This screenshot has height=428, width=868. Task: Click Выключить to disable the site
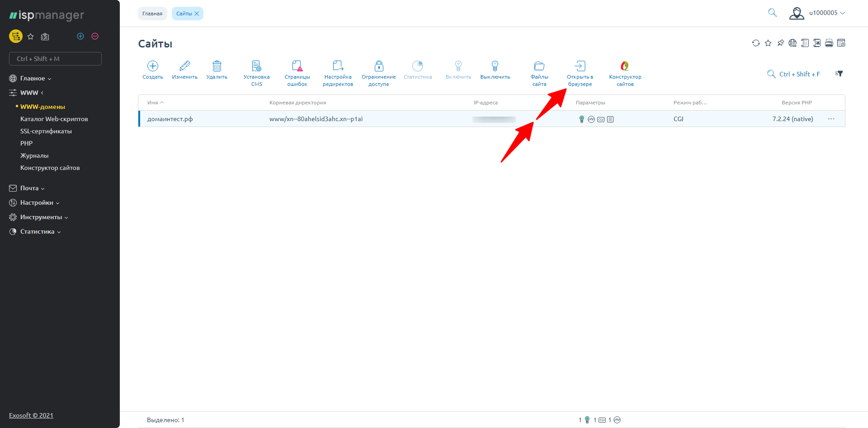click(x=495, y=66)
